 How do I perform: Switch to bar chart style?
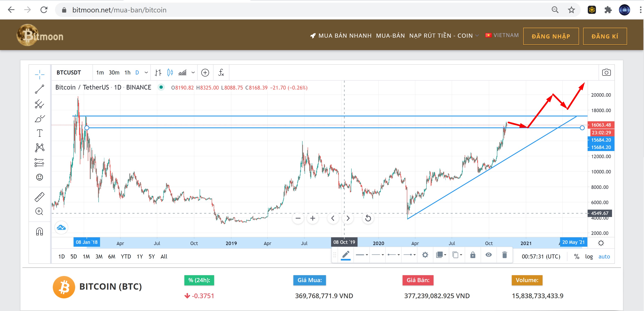(x=158, y=72)
